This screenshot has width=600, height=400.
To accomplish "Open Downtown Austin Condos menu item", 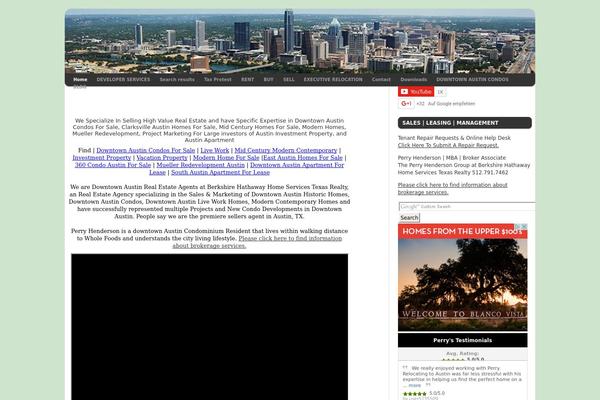I will pos(472,80).
